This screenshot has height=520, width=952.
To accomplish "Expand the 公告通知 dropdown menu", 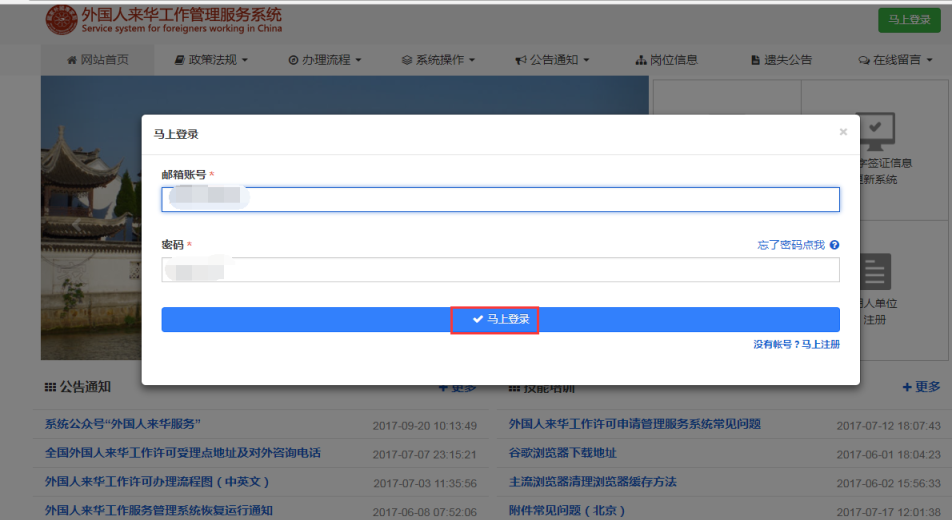I will (552, 60).
